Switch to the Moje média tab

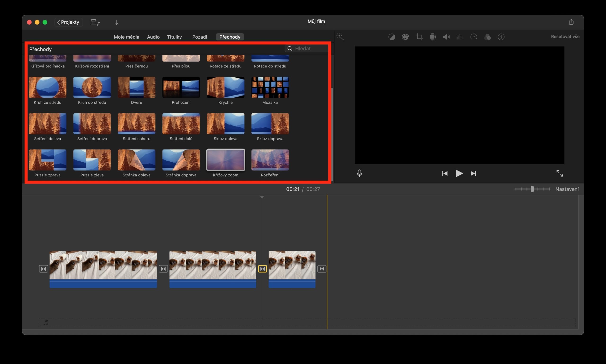coord(126,37)
